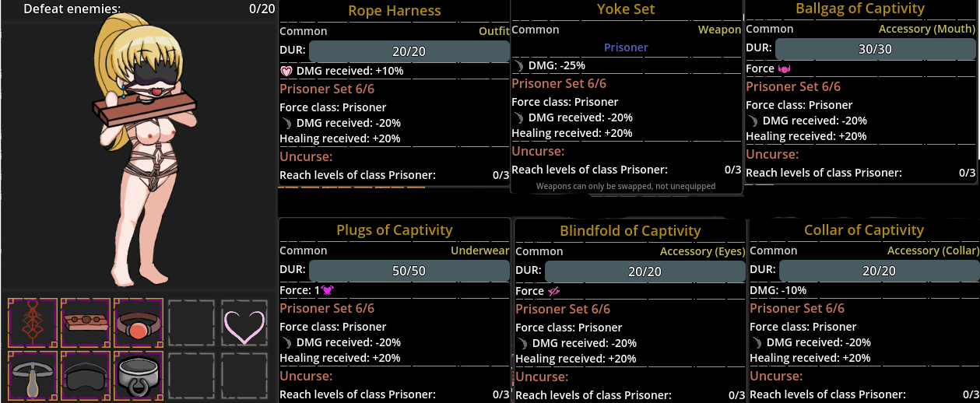The width and height of the screenshot is (980, 403).
Task: Click the Rope Harness durability bar 20/20
Action: click(409, 51)
